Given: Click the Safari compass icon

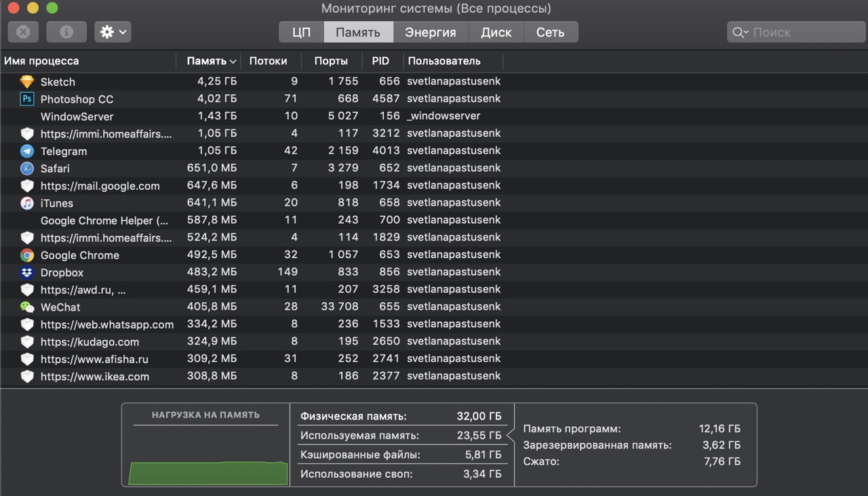Looking at the screenshot, I should coord(27,168).
